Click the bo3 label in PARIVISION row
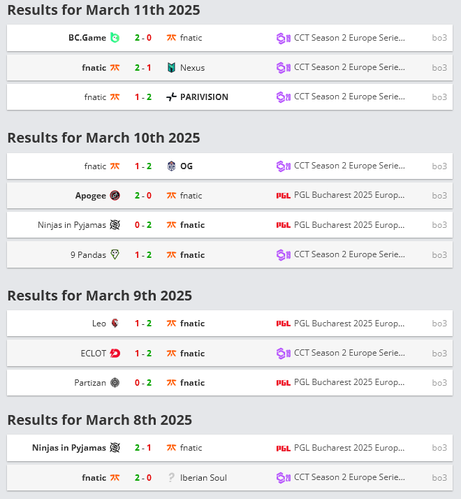The height and width of the screenshot is (499, 461). point(439,97)
